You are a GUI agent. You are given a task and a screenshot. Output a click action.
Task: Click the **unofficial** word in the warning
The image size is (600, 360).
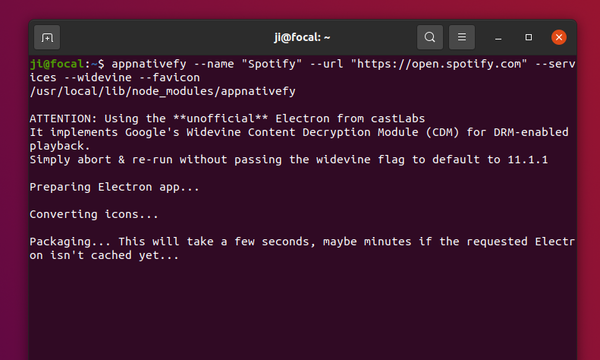click(x=220, y=119)
